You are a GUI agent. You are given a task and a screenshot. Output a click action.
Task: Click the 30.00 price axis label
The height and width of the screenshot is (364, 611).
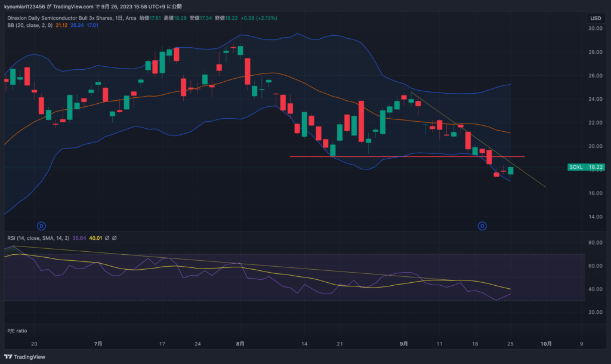595,29
